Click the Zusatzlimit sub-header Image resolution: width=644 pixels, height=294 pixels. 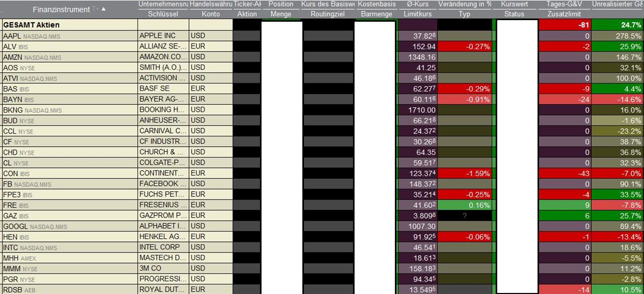pyautogui.click(x=564, y=14)
